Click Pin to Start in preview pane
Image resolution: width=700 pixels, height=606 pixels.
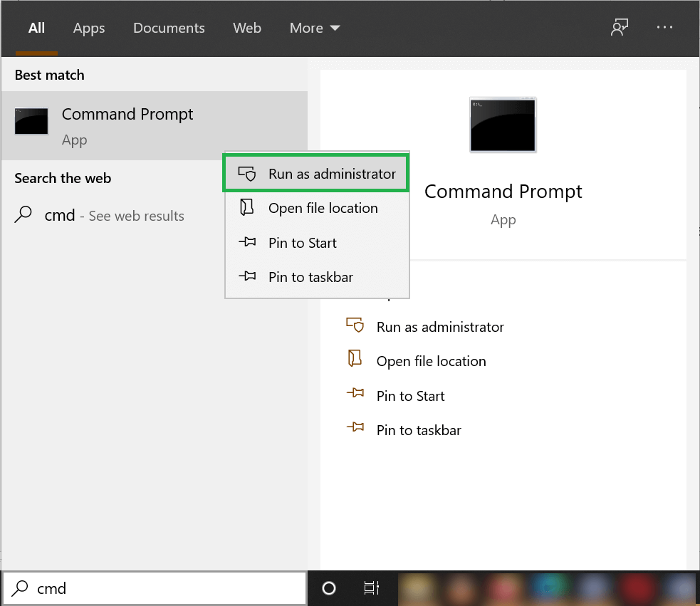(x=411, y=396)
